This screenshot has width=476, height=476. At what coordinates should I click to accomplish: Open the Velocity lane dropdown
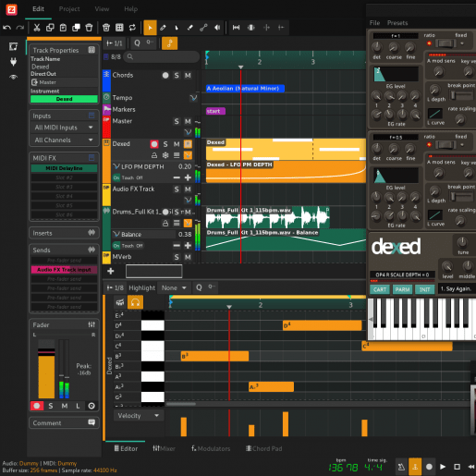point(139,416)
